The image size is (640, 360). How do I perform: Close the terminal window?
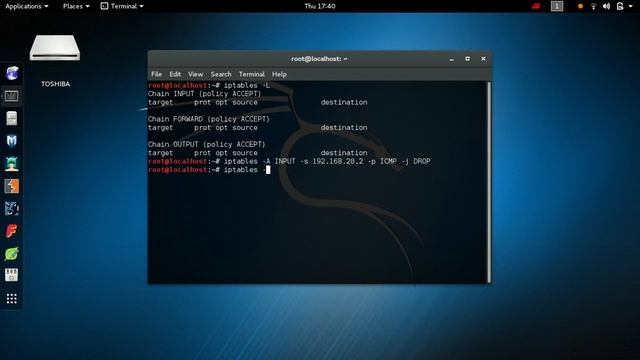tap(483, 59)
